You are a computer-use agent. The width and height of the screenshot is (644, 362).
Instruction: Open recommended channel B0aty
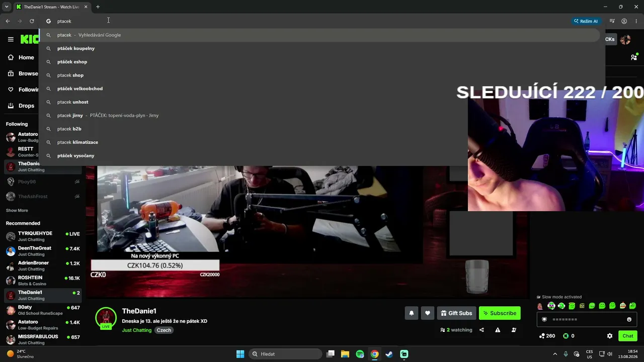(43, 310)
